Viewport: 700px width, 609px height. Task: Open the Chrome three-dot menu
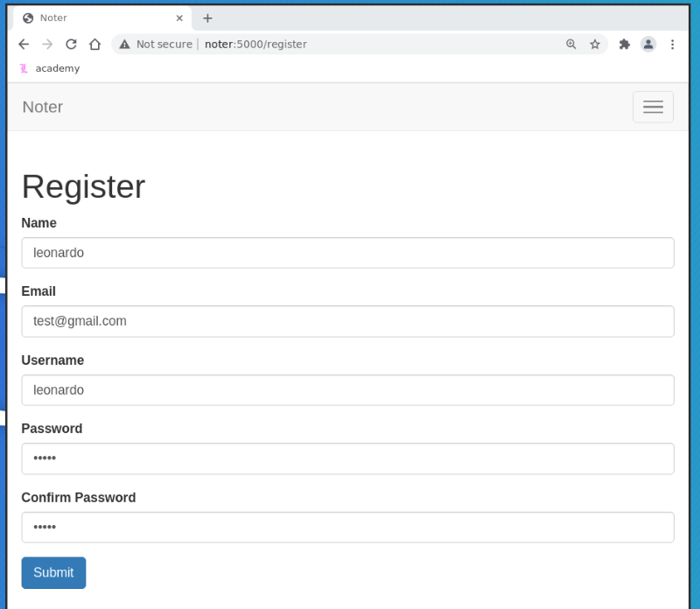[672, 45]
